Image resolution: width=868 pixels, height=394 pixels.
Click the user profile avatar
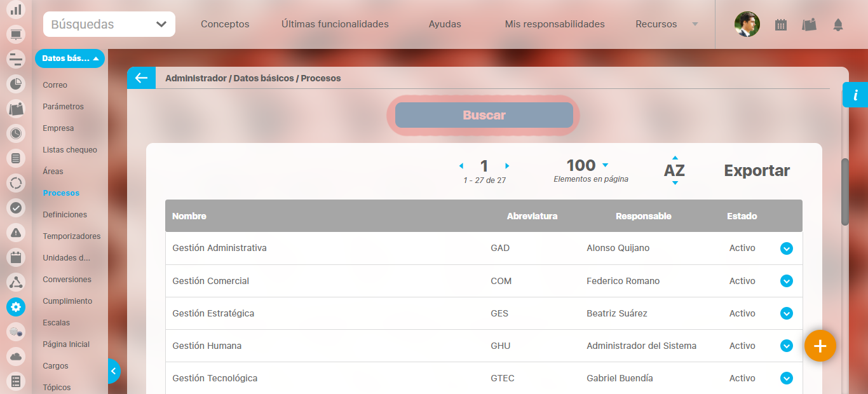(x=747, y=24)
